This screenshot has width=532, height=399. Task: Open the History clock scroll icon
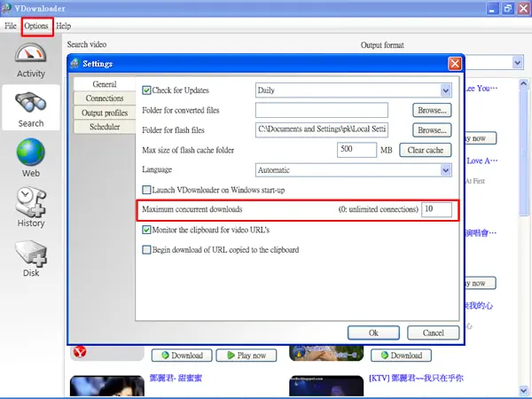(30, 201)
